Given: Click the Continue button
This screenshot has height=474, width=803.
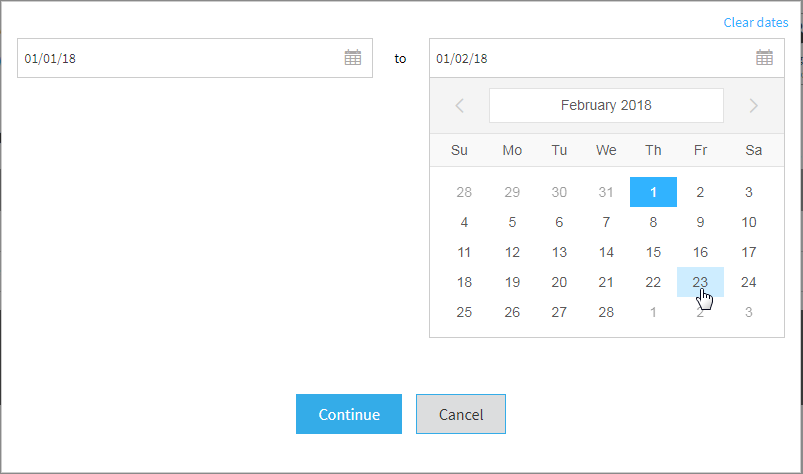Looking at the screenshot, I should tap(349, 414).
